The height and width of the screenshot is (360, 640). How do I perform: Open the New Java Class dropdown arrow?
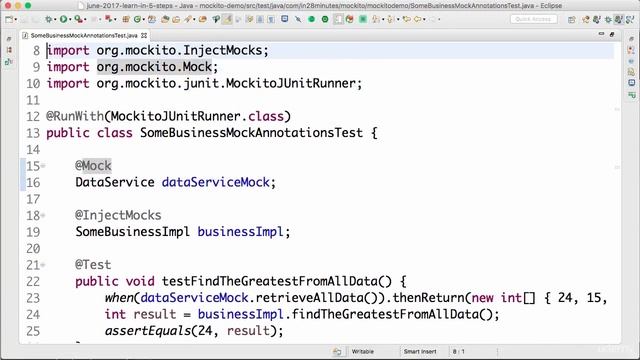click(144, 19)
